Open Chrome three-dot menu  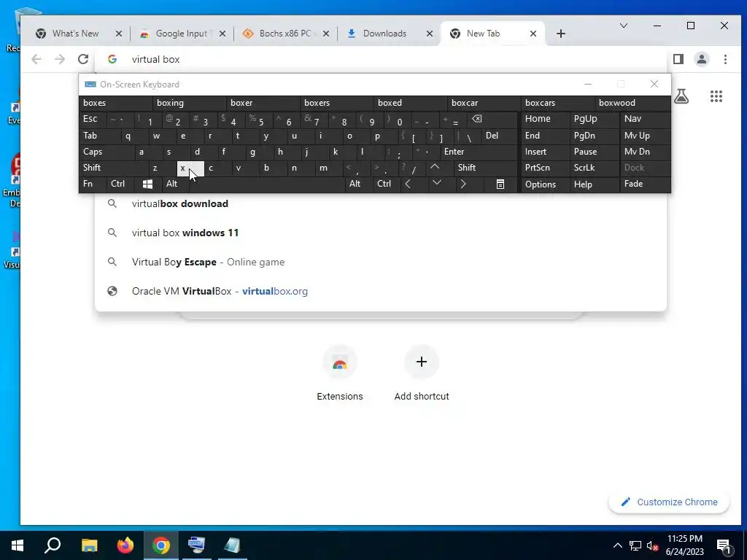pos(725,59)
